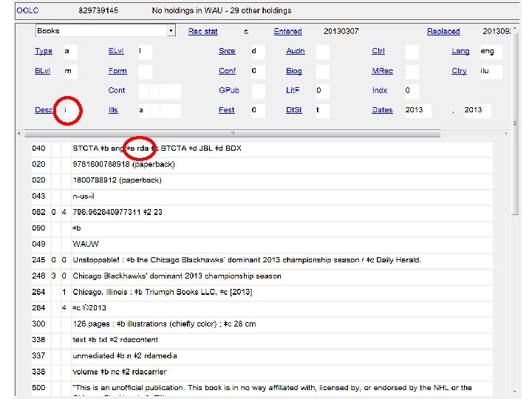Click No holdings in WAU status text
This screenshot has width=532, height=399.
coord(222,10)
